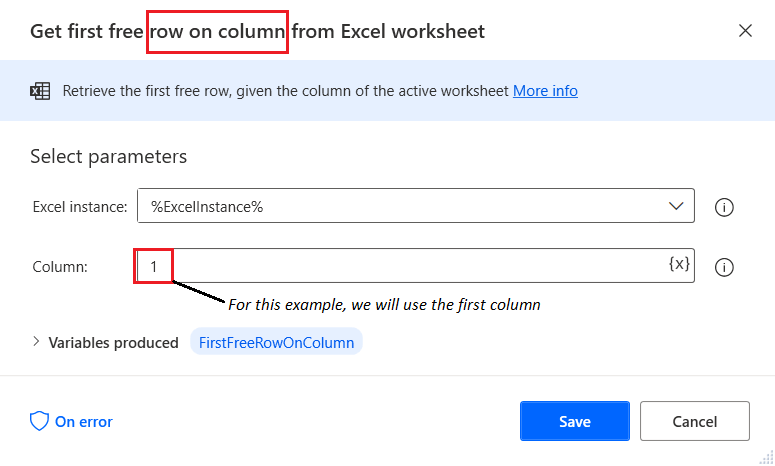Select the FirstFreeRowOnColumn variable pill
The width and height of the screenshot is (775, 466).
pyautogui.click(x=276, y=342)
